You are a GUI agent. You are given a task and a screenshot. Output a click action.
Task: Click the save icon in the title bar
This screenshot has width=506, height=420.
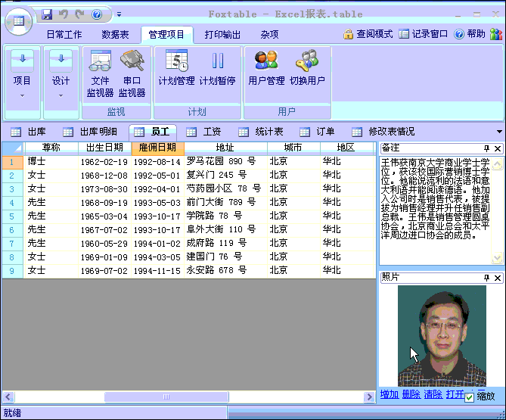point(47,14)
